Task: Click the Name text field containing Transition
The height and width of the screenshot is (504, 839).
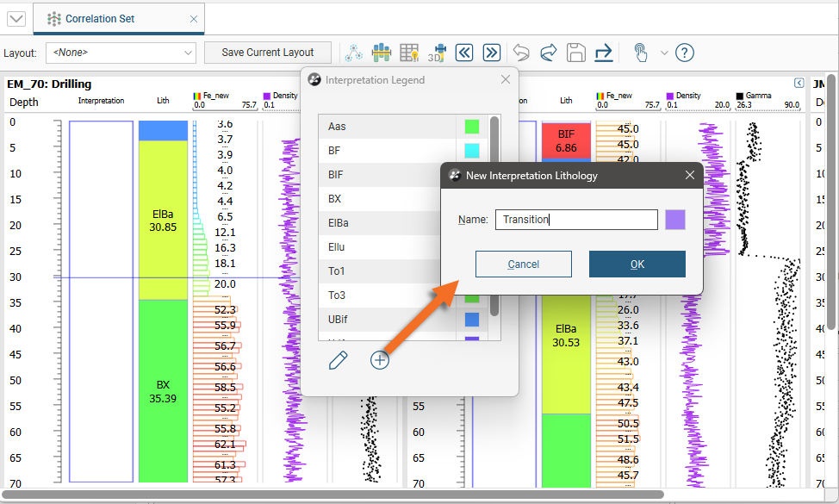Action: click(576, 220)
